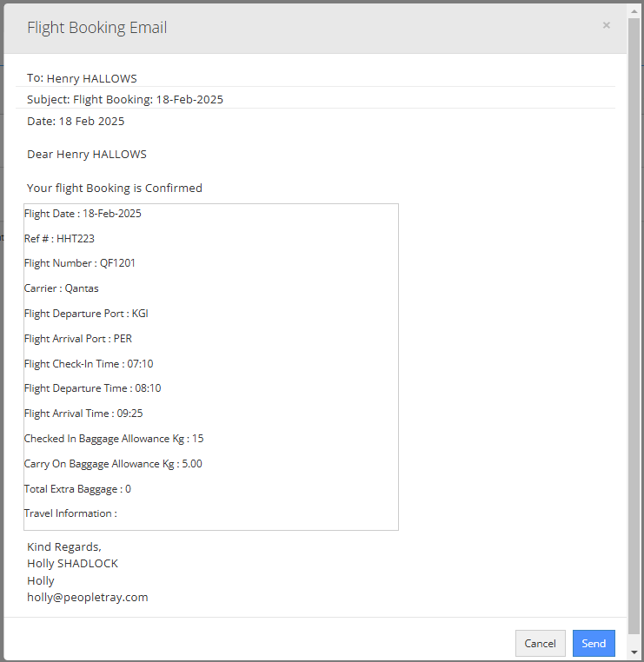Image resolution: width=644 pixels, height=662 pixels.
Task: Click the Flight Arrival Port PER line
Action: tap(78, 339)
